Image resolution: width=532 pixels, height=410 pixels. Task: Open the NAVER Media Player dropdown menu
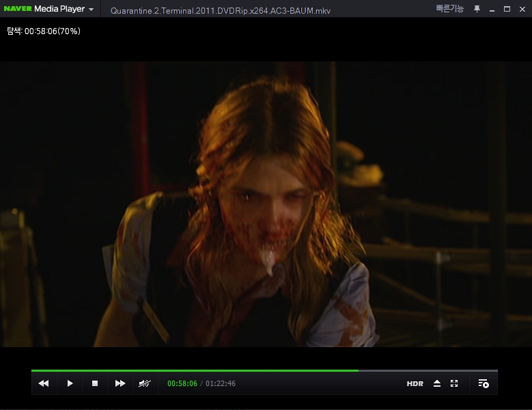[x=91, y=10]
